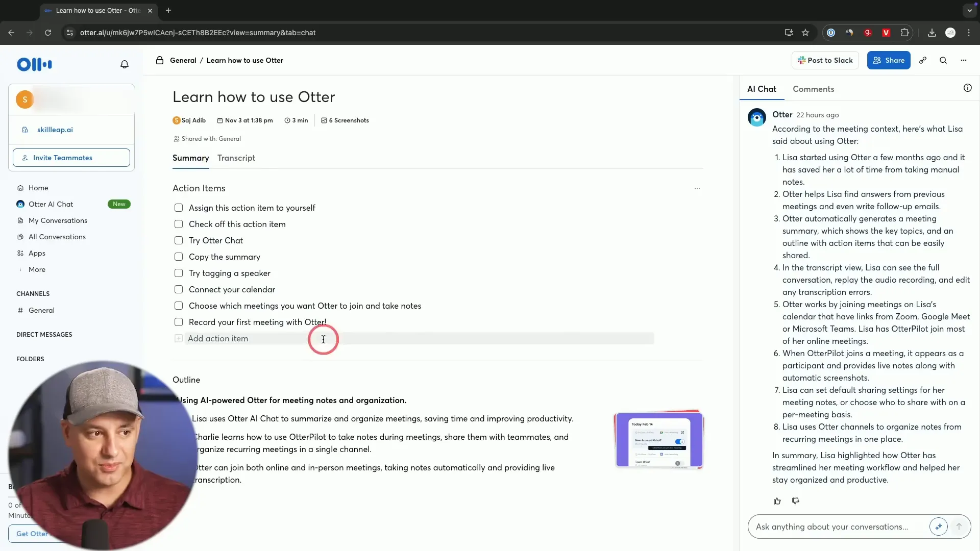Viewport: 980px width, 551px height.
Task: Click the Otter logo
Action: click(34, 64)
